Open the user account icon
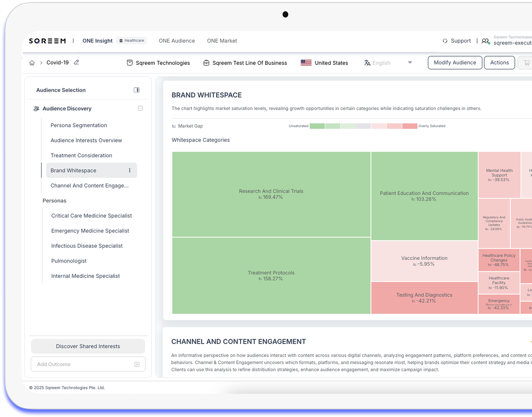Viewport: 532px width, 417px height. 486,41
